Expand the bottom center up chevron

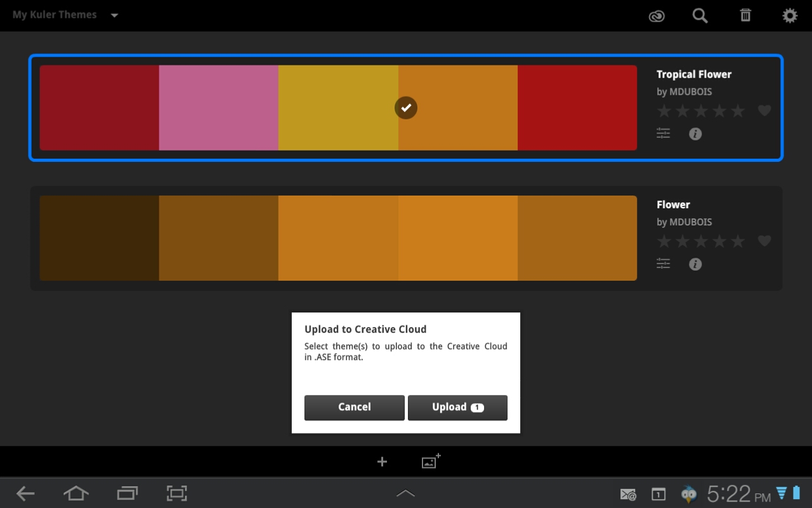(405, 493)
